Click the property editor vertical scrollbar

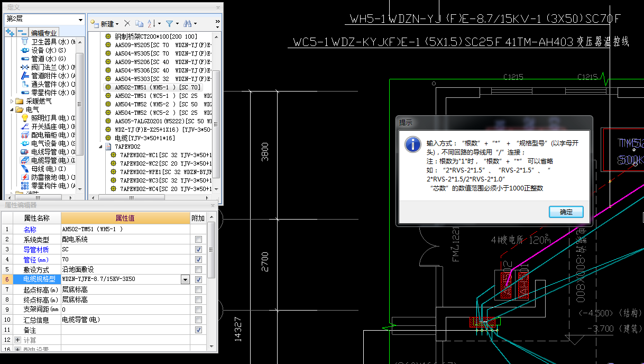click(211, 280)
